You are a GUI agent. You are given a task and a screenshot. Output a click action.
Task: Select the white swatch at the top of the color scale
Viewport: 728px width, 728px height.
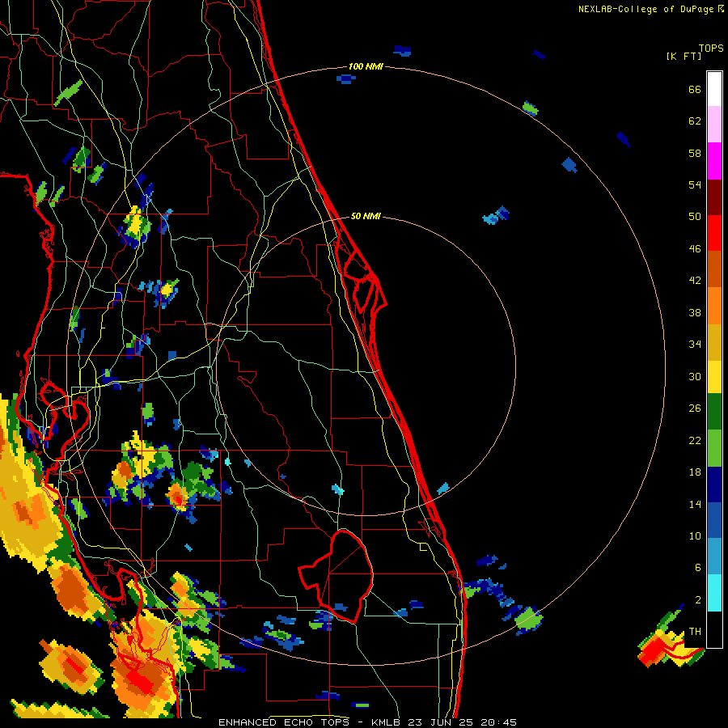pos(714,89)
